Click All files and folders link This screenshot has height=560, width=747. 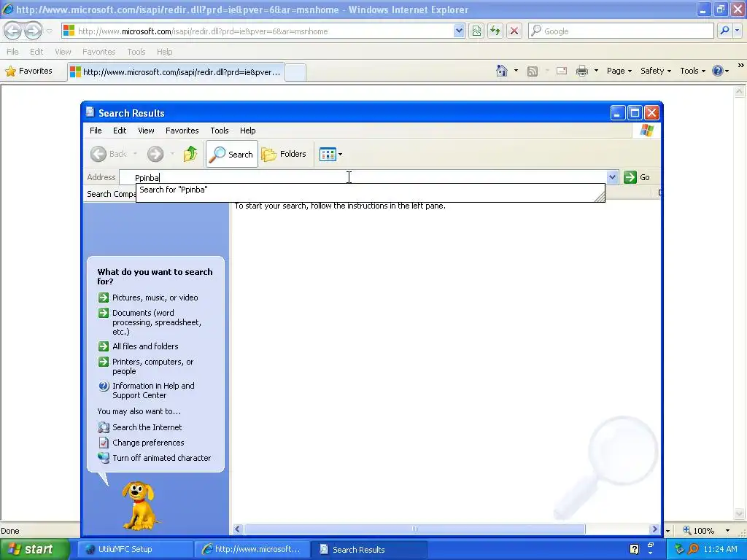145,346
